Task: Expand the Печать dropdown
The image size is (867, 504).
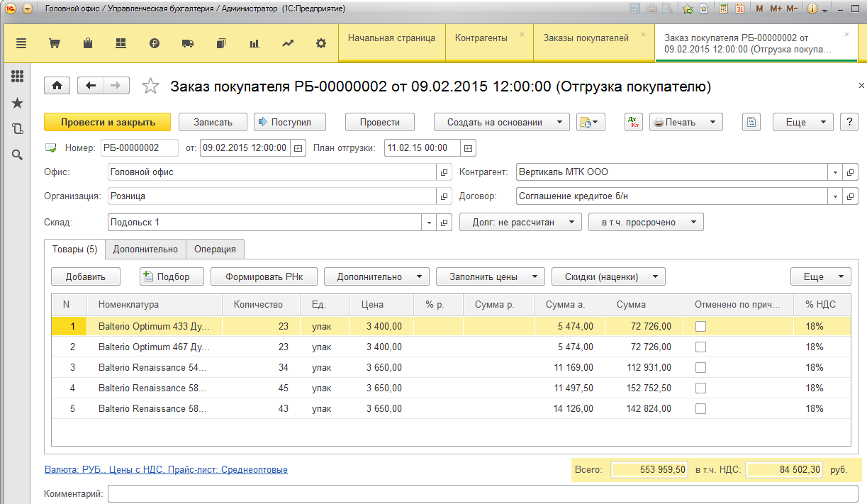Action: click(686, 122)
